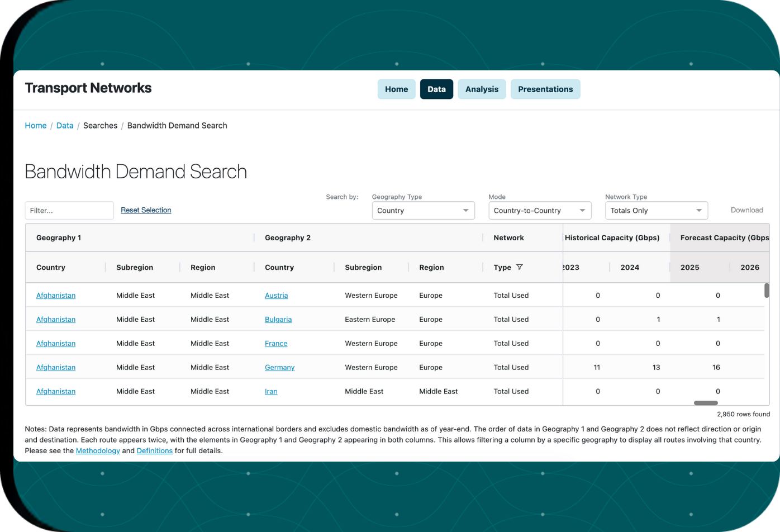Follow the Austria country link
This screenshot has width=780, height=532.
tap(276, 295)
